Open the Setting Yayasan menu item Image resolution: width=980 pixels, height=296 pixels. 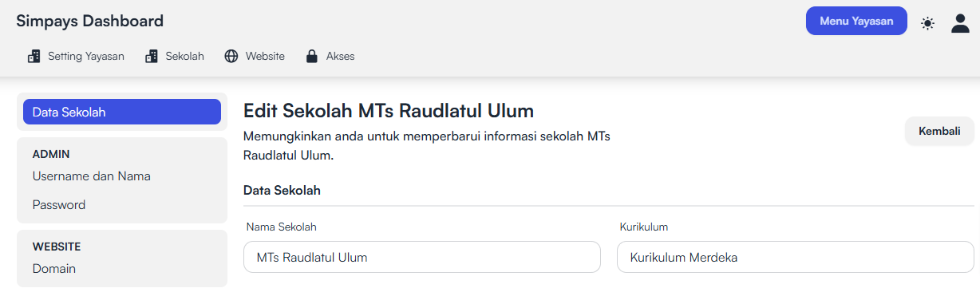pos(76,57)
